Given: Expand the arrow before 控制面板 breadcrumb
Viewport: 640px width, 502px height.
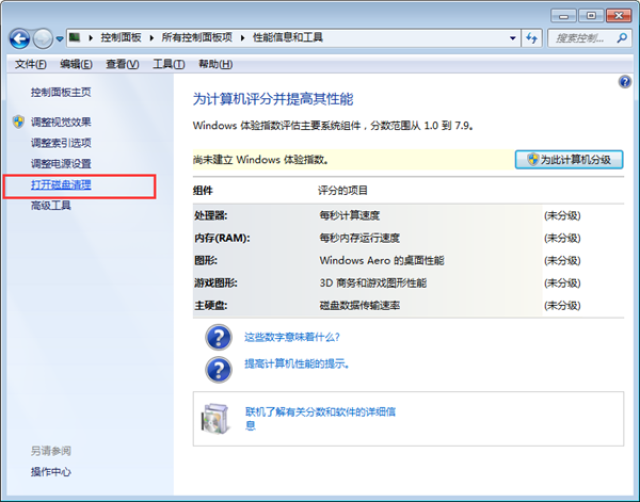Looking at the screenshot, I should 91,38.
